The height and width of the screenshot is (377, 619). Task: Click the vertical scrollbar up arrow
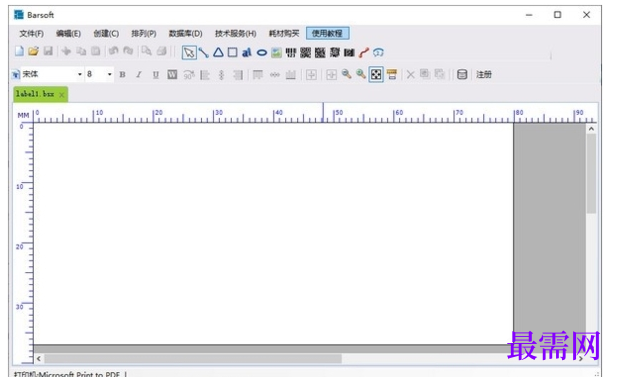click(x=591, y=129)
